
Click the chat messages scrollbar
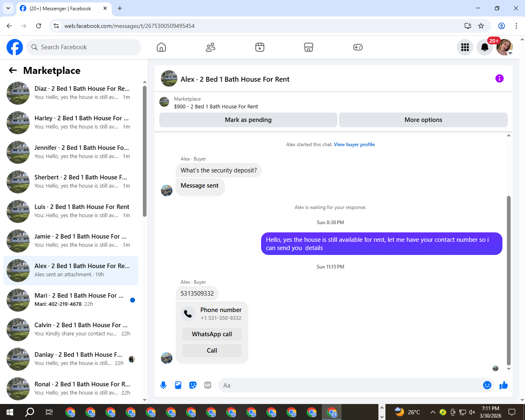click(509, 280)
